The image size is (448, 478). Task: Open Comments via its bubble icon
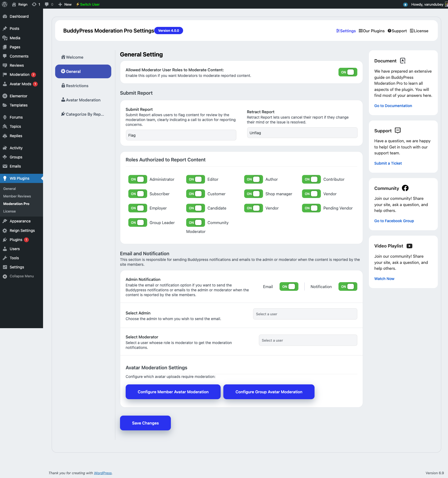click(5, 56)
